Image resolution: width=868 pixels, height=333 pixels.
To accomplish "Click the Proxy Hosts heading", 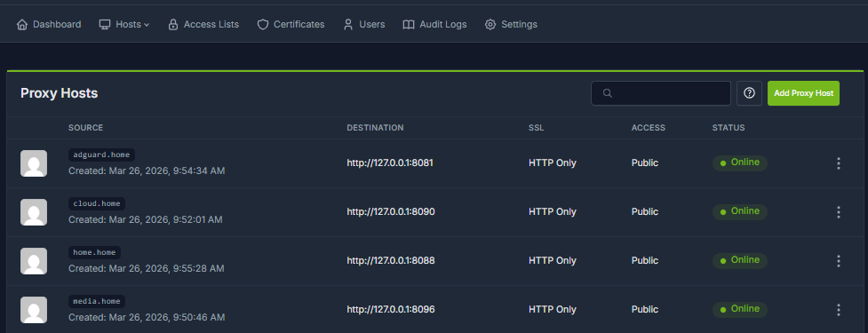I will [x=60, y=93].
